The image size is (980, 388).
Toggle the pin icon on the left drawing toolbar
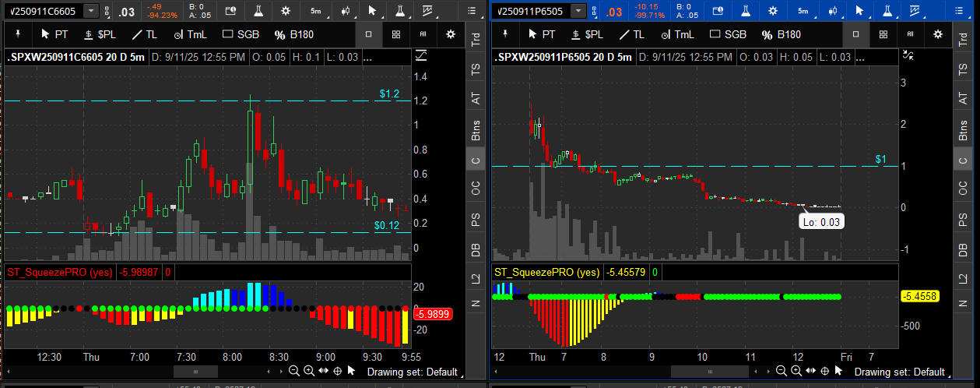click(18, 34)
